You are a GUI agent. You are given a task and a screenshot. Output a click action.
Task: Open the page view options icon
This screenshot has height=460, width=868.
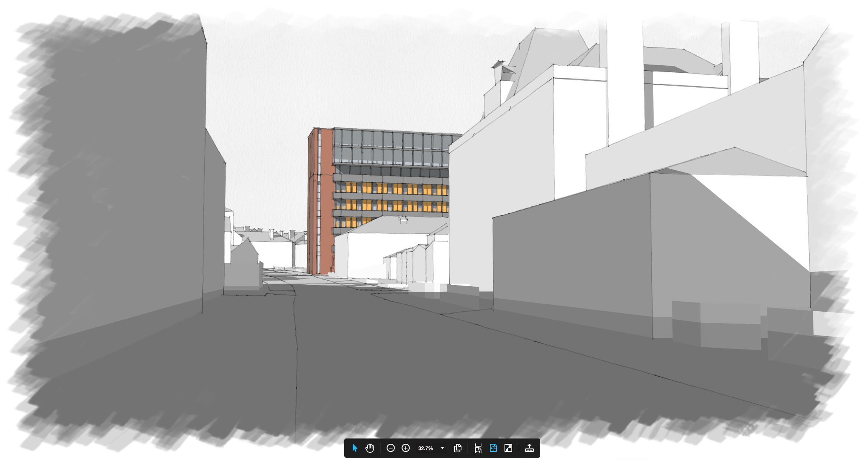tap(458, 448)
